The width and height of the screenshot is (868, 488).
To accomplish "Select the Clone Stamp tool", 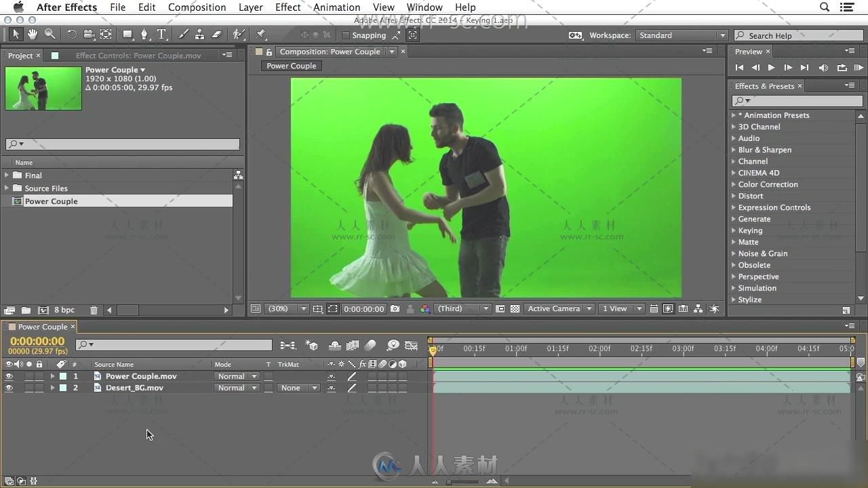I will 200,35.
